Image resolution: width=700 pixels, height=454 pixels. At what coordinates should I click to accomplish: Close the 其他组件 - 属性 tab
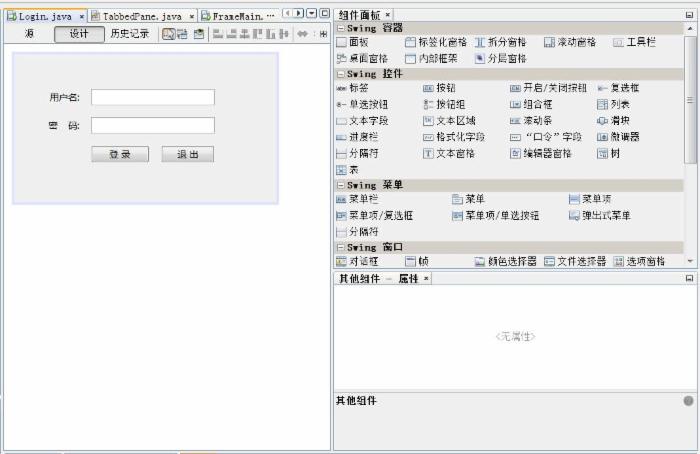tap(426, 279)
